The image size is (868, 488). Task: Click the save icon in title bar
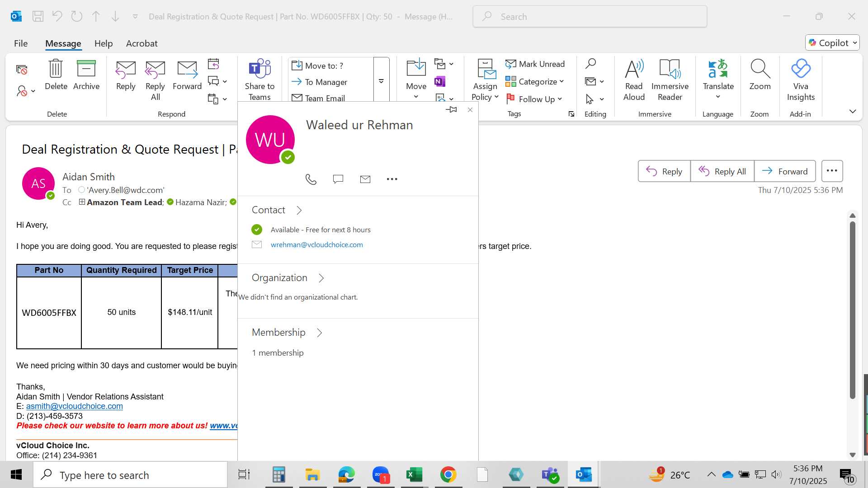[x=38, y=17]
